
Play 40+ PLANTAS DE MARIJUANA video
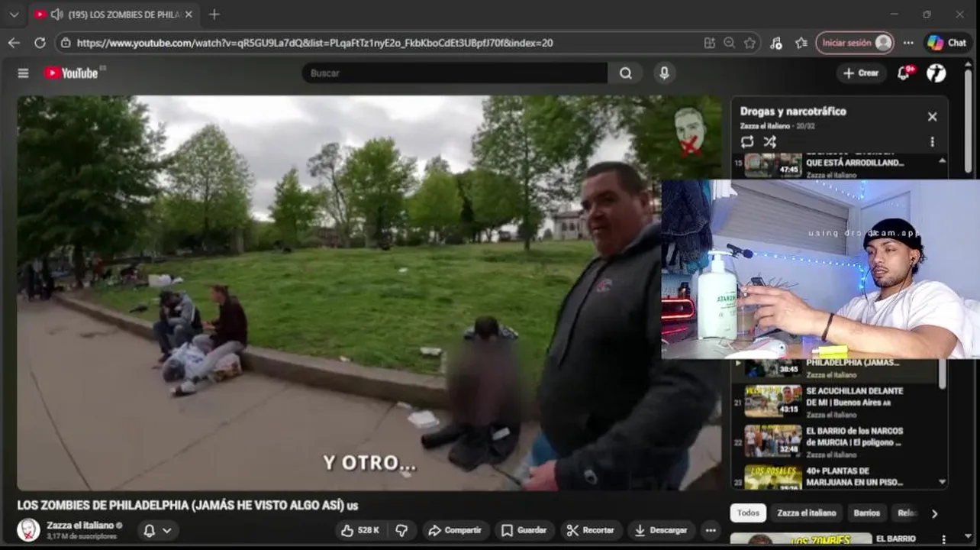[835, 477]
